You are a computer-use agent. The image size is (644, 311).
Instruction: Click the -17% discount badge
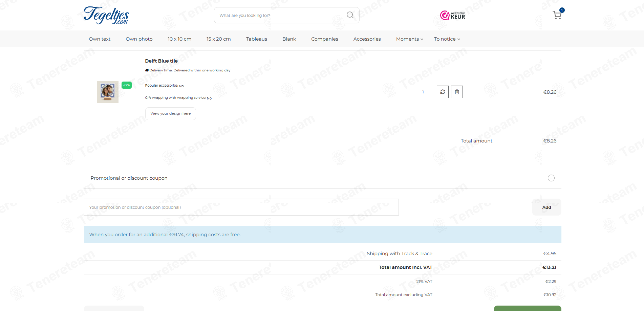[127, 85]
